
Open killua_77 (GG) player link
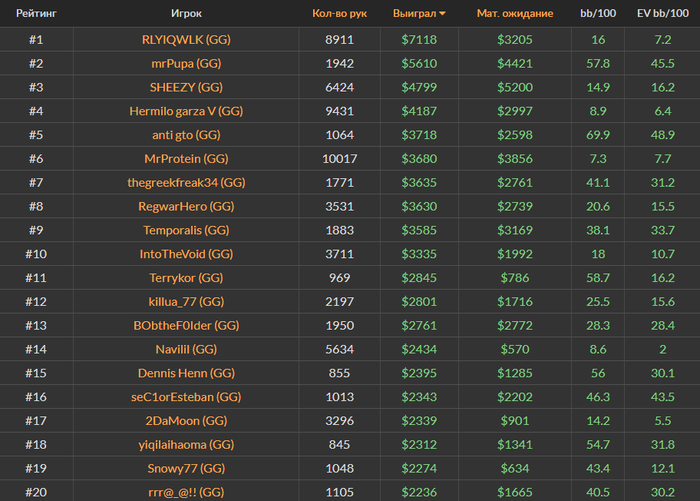tap(186, 301)
